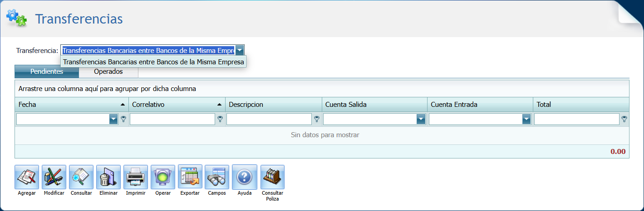The width and height of the screenshot is (644, 211).
Task: Open the Campos binoculars icon
Action: click(217, 177)
